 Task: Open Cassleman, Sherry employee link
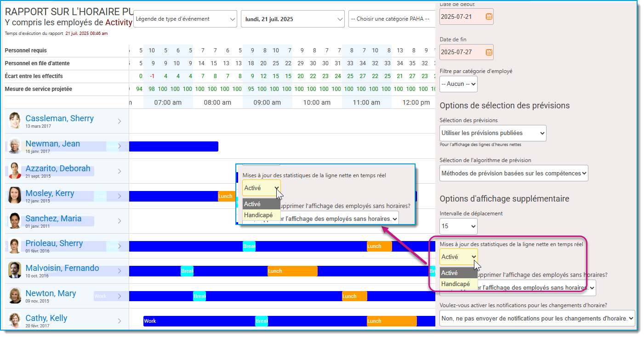(x=60, y=118)
